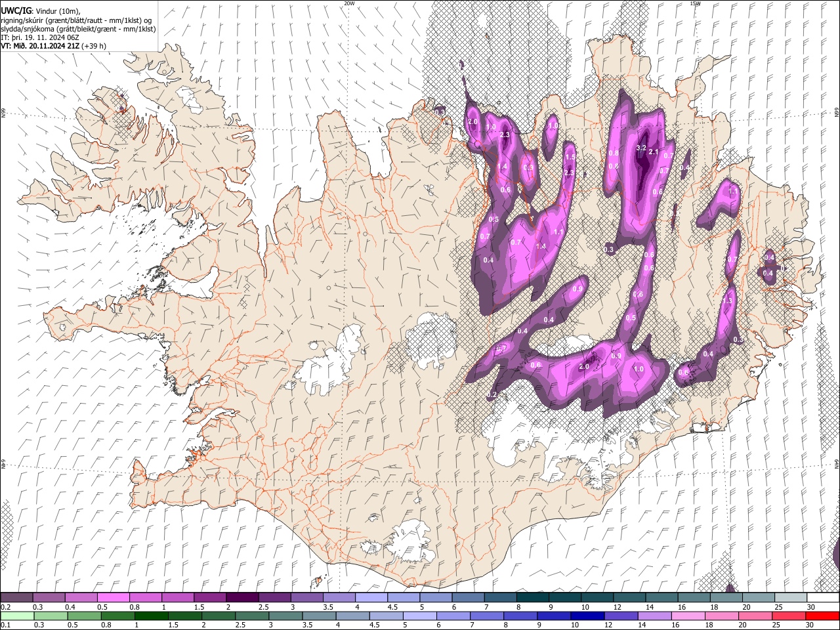Screen dimensions: 840x630
Task: Click the '64N' latitude label on the right edge
Action: click(836, 464)
